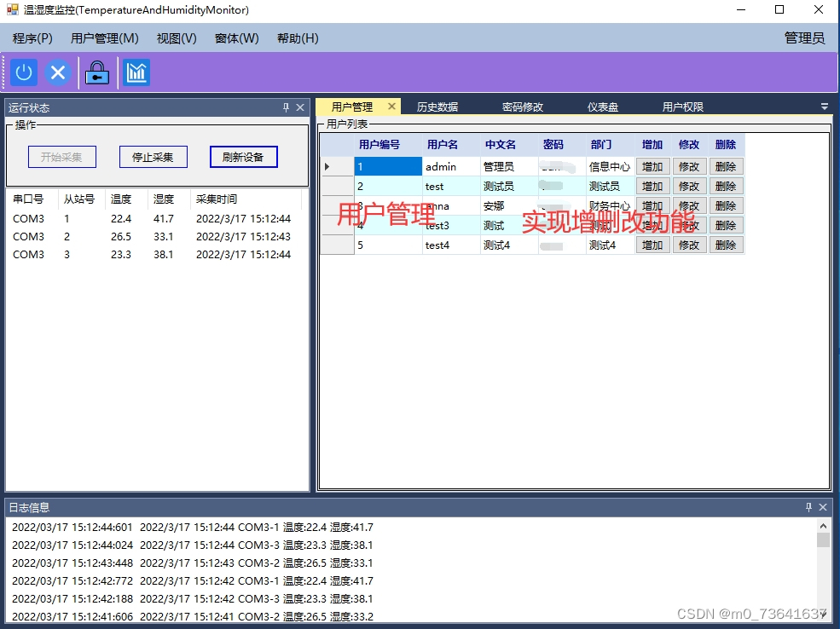Click 删除 in the test3 row
Viewport: 840px width, 629px height.
click(x=726, y=225)
